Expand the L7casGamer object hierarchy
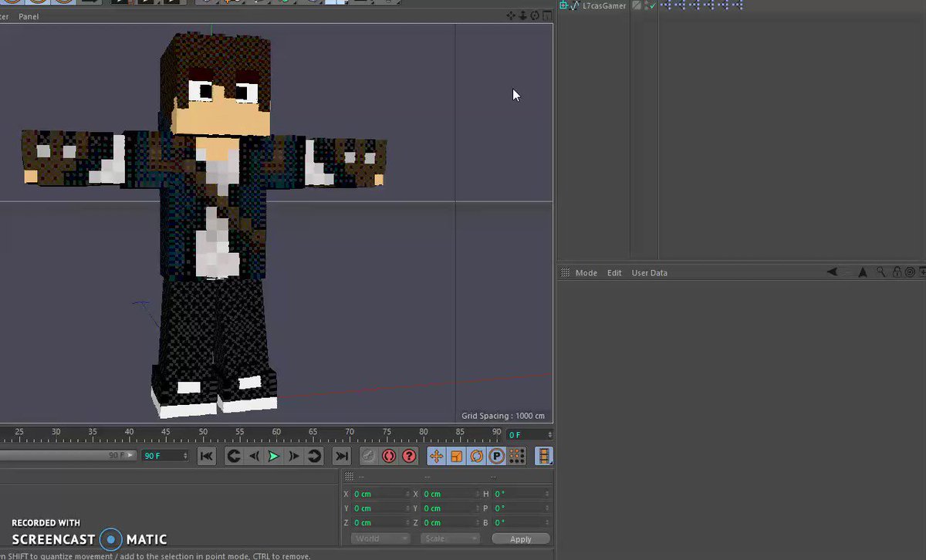This screenshot has width=926, height=560. pos(563,5)
